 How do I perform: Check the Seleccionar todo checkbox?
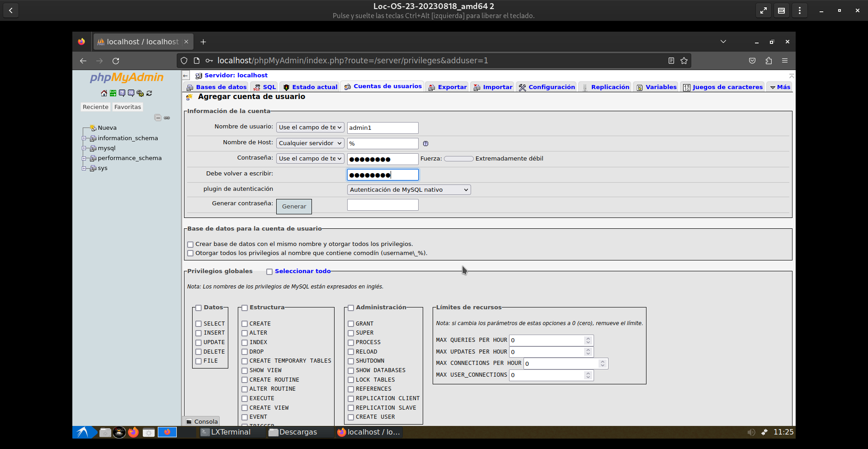click(269, 272)
